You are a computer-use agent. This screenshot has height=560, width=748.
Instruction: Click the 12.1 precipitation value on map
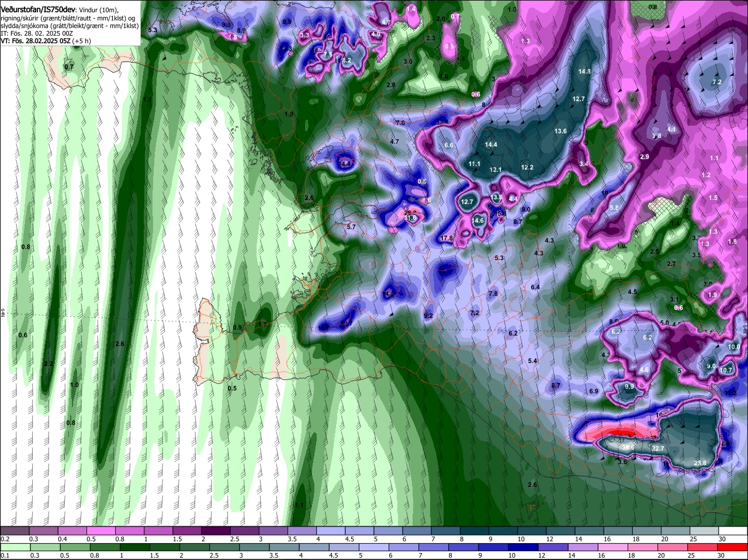point(496,170)
